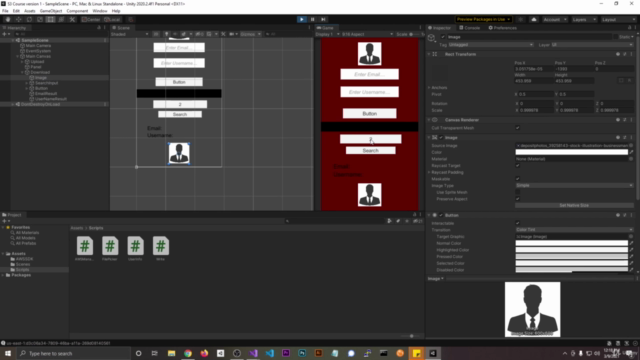
Task: Select EventSystem in the Hierarchy
Action: [38, 51]
